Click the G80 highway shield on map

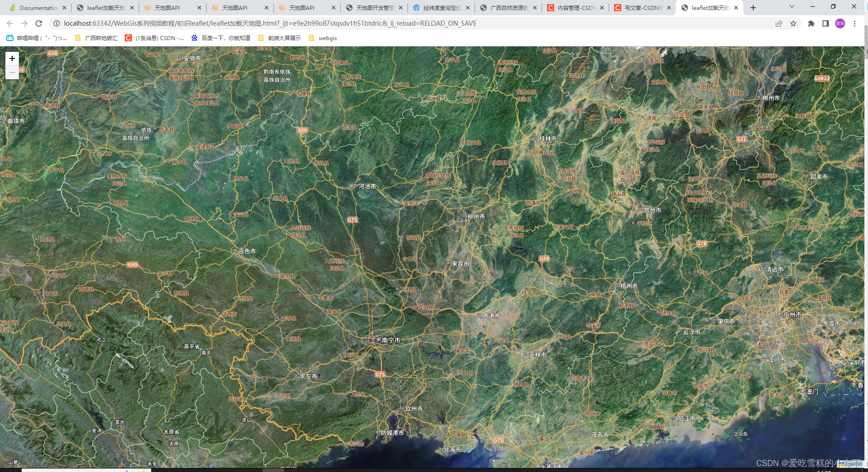(132, 265)
